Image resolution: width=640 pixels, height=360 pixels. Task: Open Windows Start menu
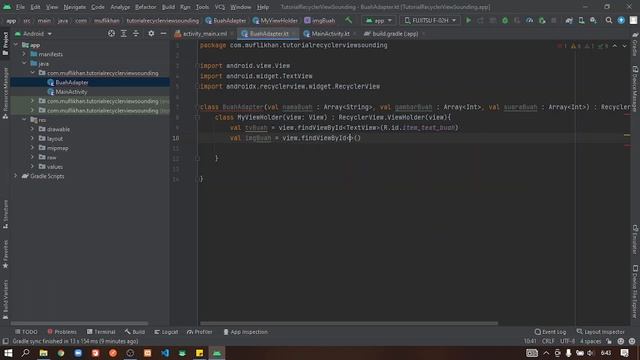pyautogui.click(x=8, y=353)
